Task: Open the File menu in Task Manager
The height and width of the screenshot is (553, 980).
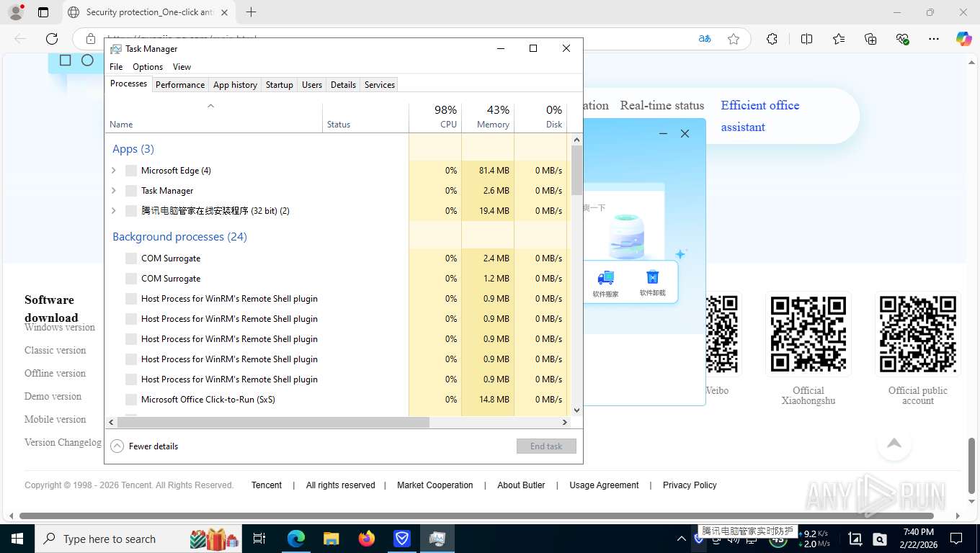Action: 116,67
